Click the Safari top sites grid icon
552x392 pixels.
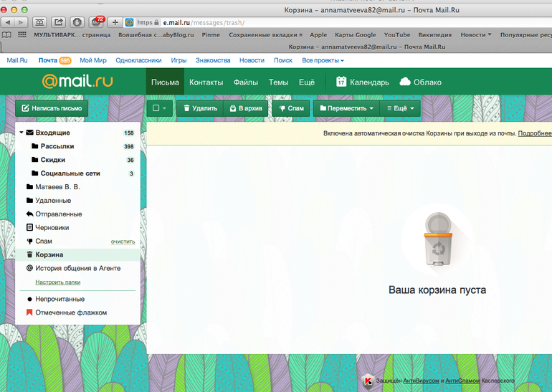(x=22, y=34)
